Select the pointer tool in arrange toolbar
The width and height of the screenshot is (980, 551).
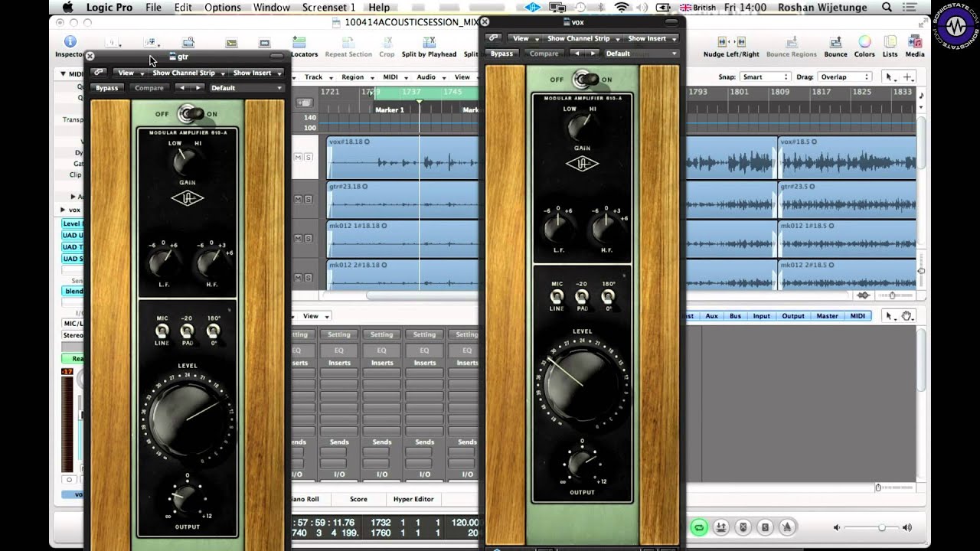pyautogui.click(x=890, y=77)
